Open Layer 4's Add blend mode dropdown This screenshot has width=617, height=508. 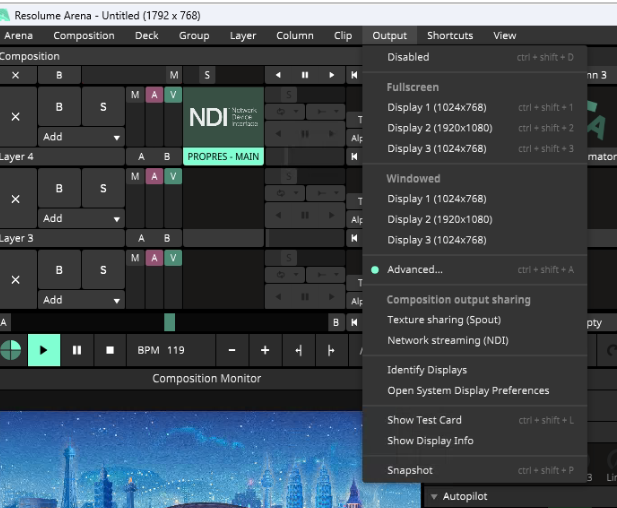click(81, 218)
